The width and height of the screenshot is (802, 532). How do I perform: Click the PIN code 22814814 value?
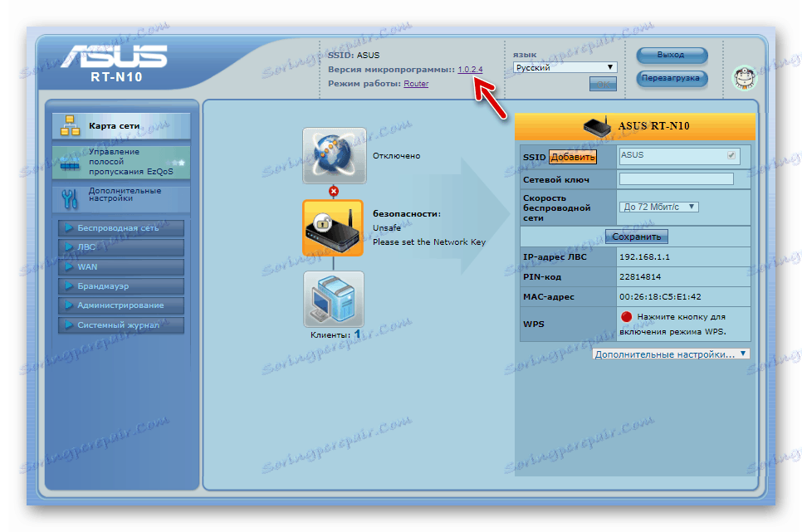pyautogui.click(x=640, y=276)
